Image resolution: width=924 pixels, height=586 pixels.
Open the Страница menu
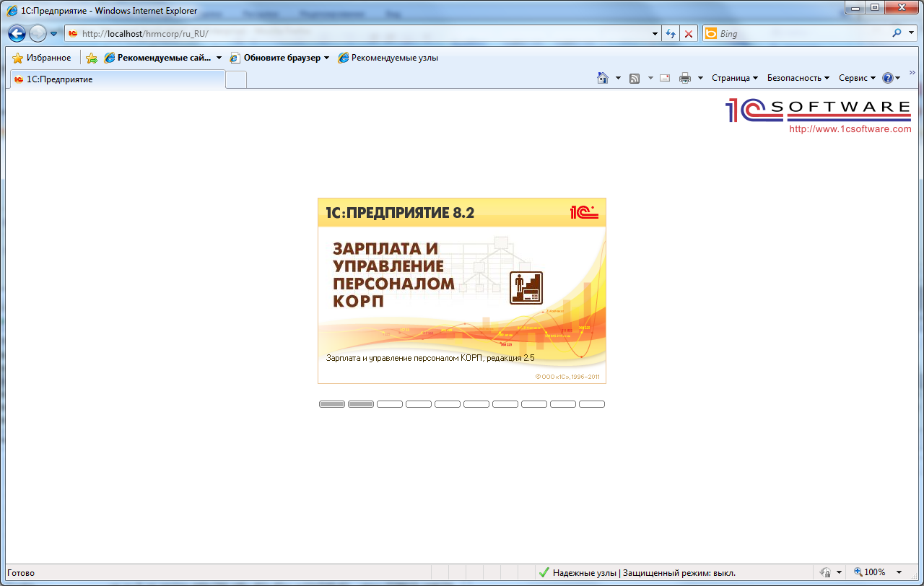(x=735, y=78)
